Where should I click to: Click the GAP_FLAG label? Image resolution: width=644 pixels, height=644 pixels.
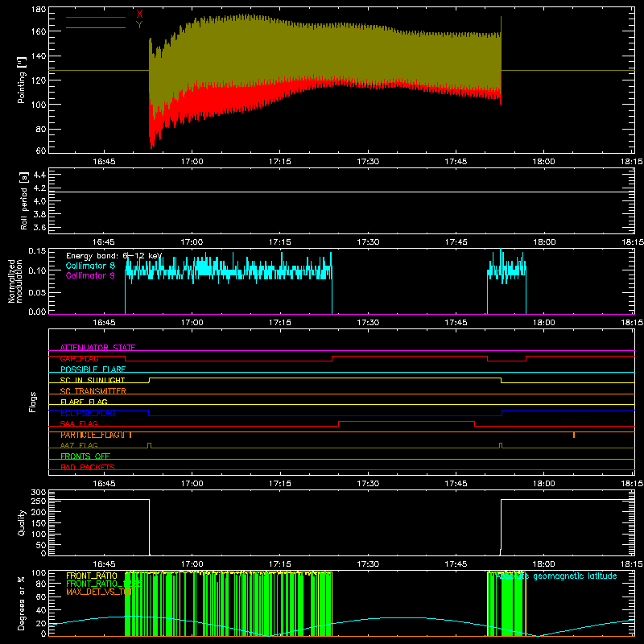coord(80,358)
